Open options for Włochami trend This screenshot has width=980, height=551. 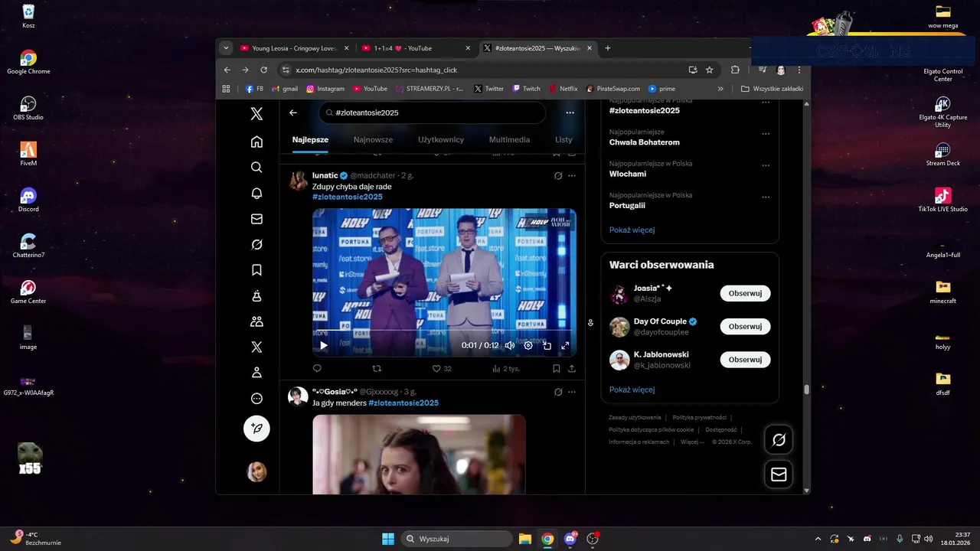[766, 165]
